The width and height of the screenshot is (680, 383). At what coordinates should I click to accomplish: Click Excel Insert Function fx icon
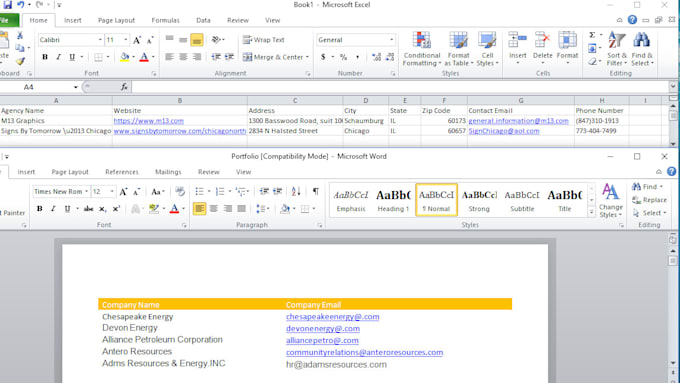124,87
